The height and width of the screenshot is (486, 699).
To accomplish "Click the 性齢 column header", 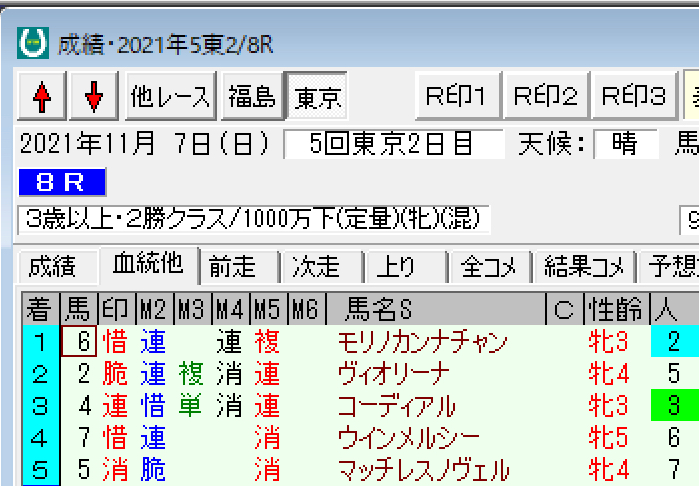I will (617, 309).
